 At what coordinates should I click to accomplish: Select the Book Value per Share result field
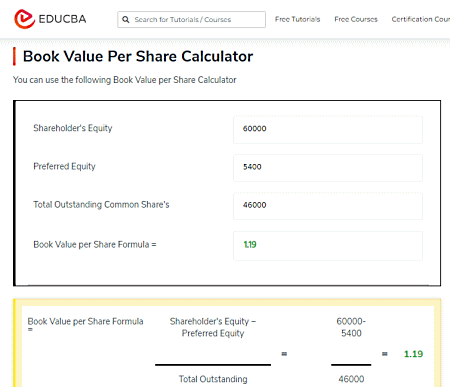point(328,246)
